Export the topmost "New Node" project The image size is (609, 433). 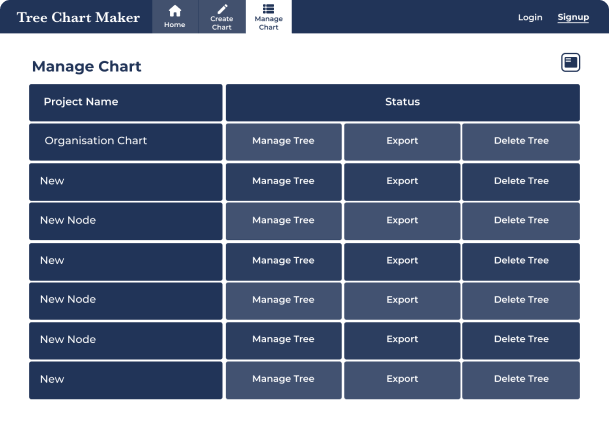402,220
